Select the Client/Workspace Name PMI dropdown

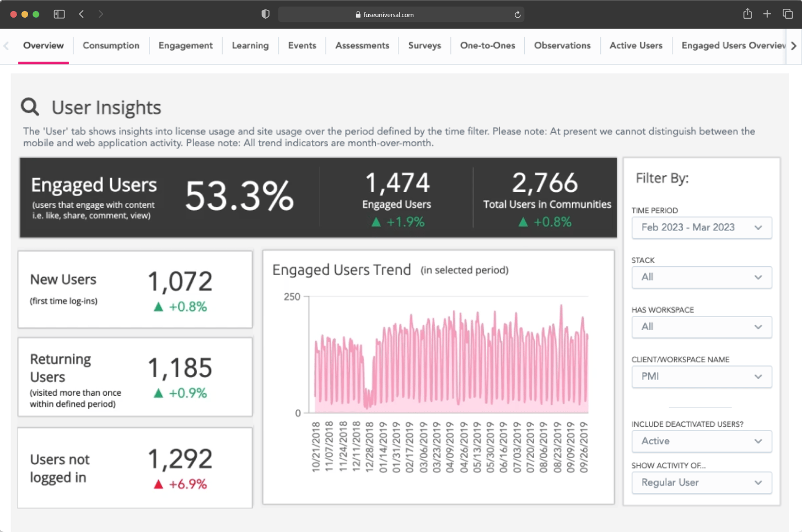(x=702, y=377)
